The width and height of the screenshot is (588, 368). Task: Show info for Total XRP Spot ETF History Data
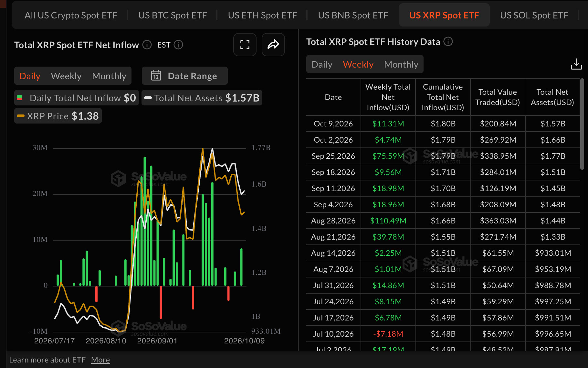tap(448, 41)
